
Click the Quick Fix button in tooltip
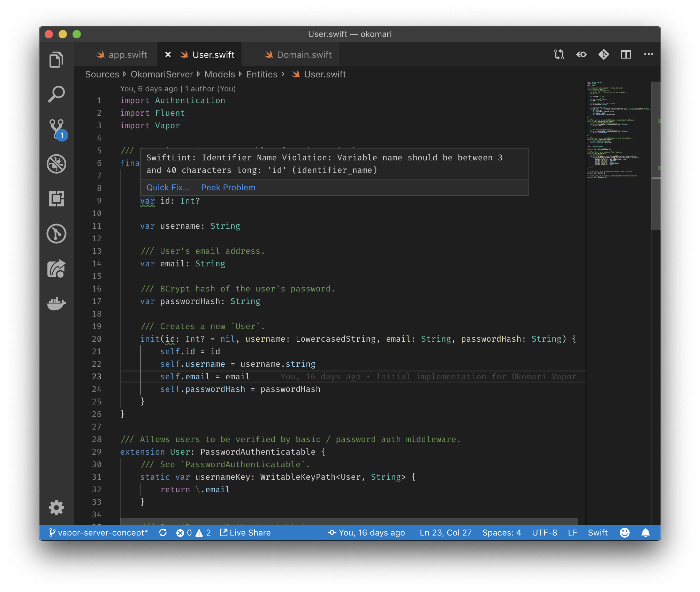[167, 187]
